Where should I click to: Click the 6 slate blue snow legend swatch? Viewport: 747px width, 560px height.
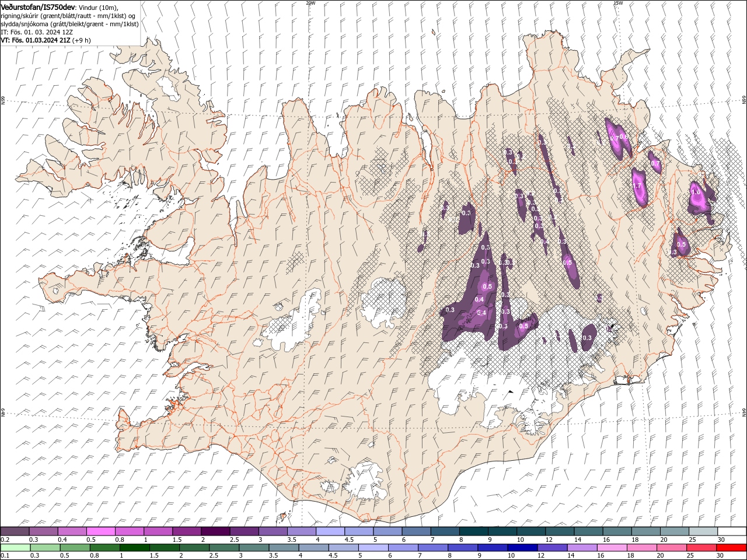(416, 531)
